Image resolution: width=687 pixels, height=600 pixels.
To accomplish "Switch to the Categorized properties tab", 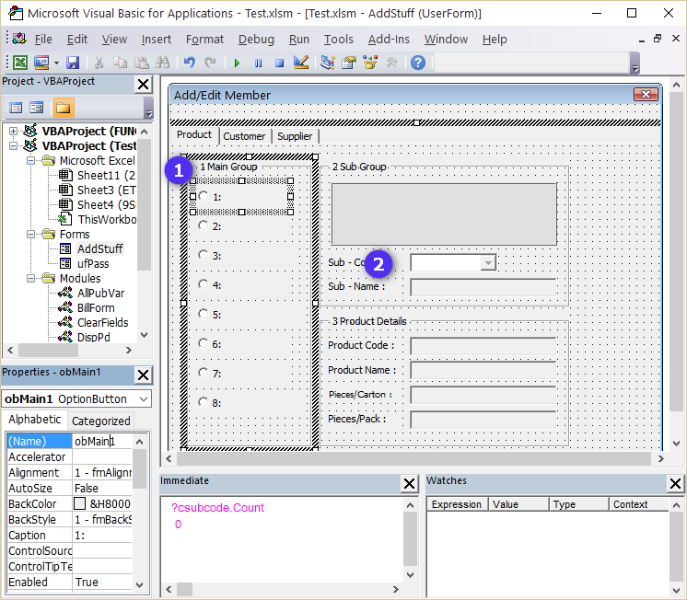I will click(101, 421).
